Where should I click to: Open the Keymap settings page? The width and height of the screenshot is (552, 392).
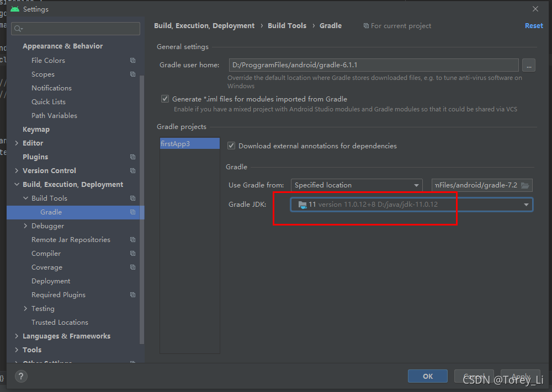[x=36, y=130]
